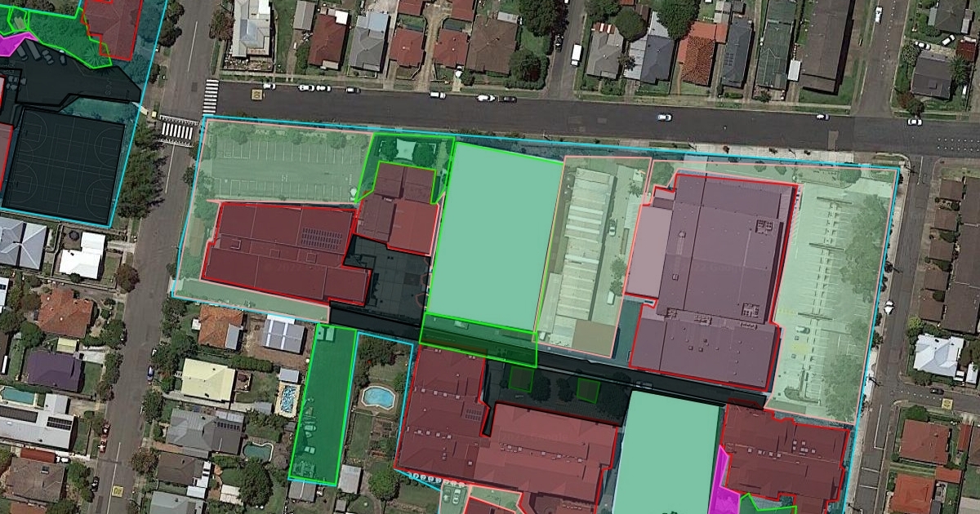980x514 pixels.
Task: Select the light green parking lot at top left
Action: 278,163
